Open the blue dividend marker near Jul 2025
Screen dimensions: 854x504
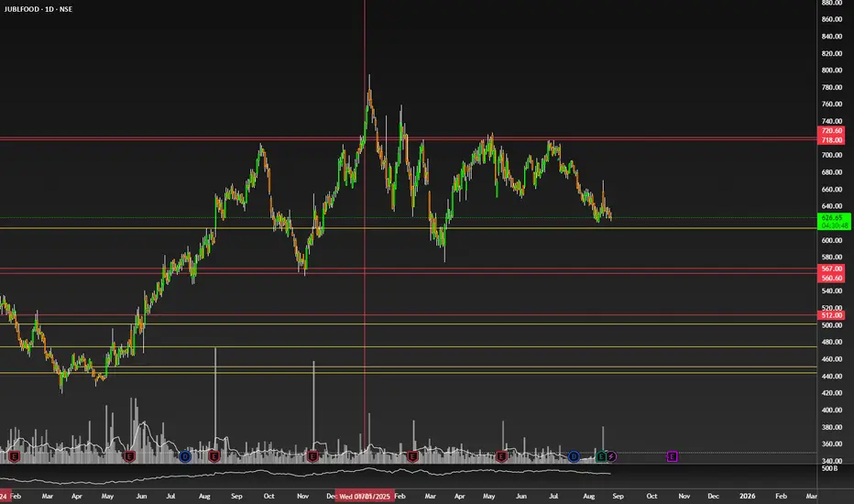574,456
